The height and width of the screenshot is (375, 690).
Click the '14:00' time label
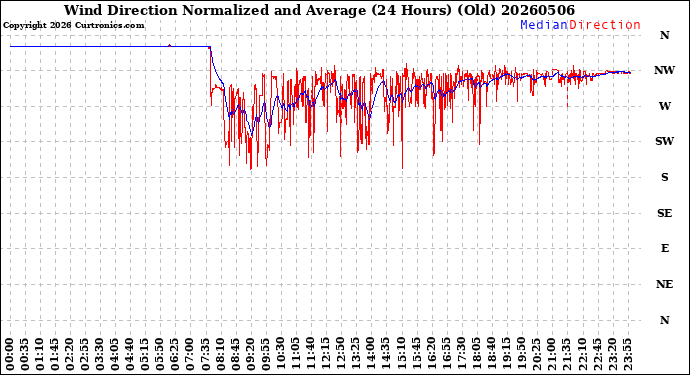pos(371,355)
